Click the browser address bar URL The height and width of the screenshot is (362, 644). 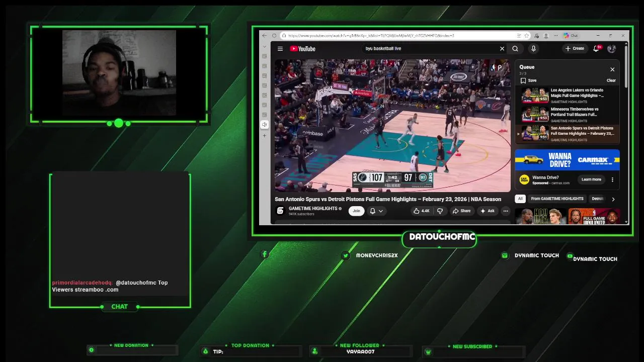pyautogui.click(x=371, y=36)
